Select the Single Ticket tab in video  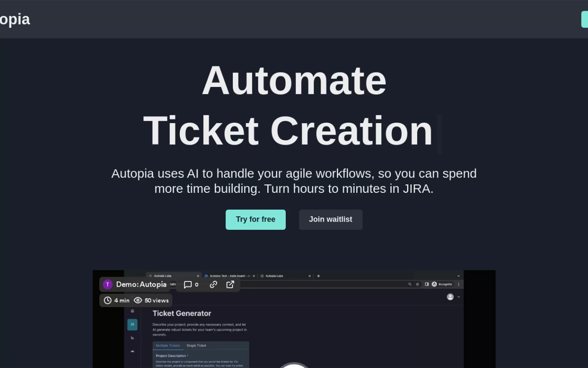pos(196,346)
